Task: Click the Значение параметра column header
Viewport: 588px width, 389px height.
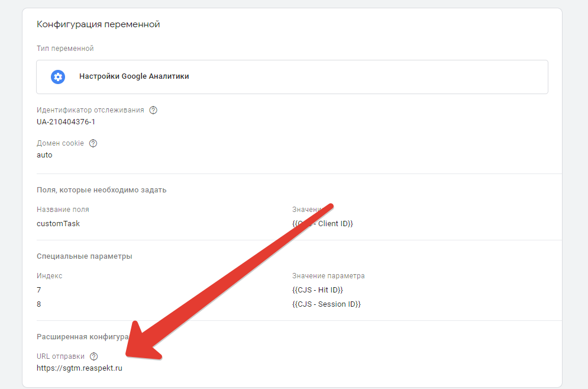Action: [x=328, y=276]
